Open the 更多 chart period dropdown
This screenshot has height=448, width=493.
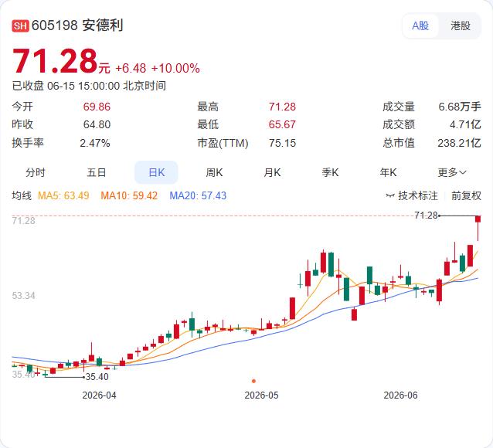452,172
